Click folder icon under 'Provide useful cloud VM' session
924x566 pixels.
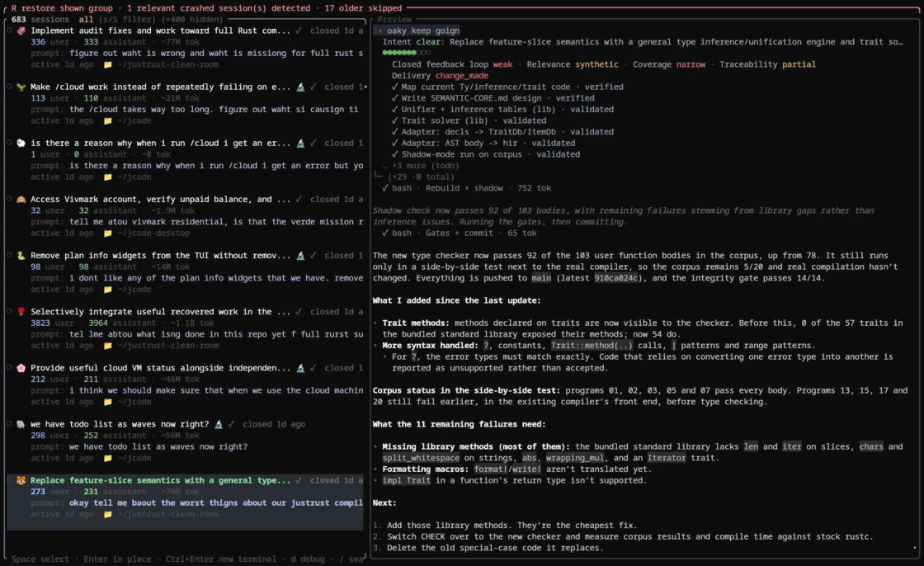pos(108,402)
